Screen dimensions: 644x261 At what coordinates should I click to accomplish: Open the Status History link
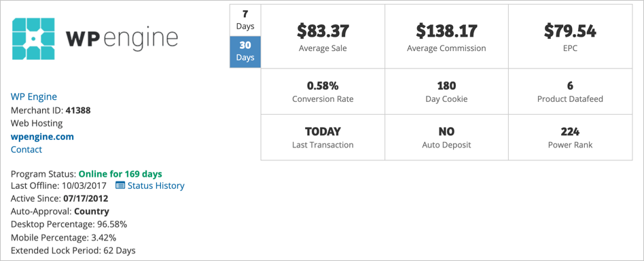point(156,186)
